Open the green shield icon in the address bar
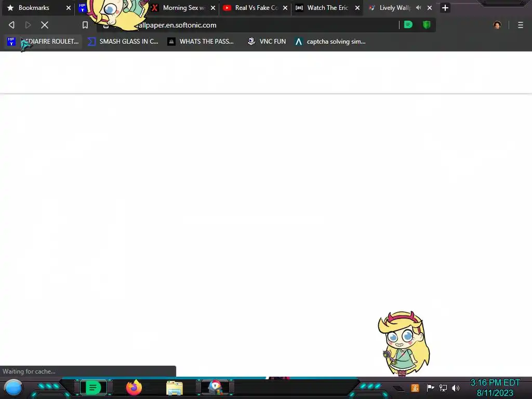Image resolution: width=532 pixels, height=399 pixels. point(427,25)
